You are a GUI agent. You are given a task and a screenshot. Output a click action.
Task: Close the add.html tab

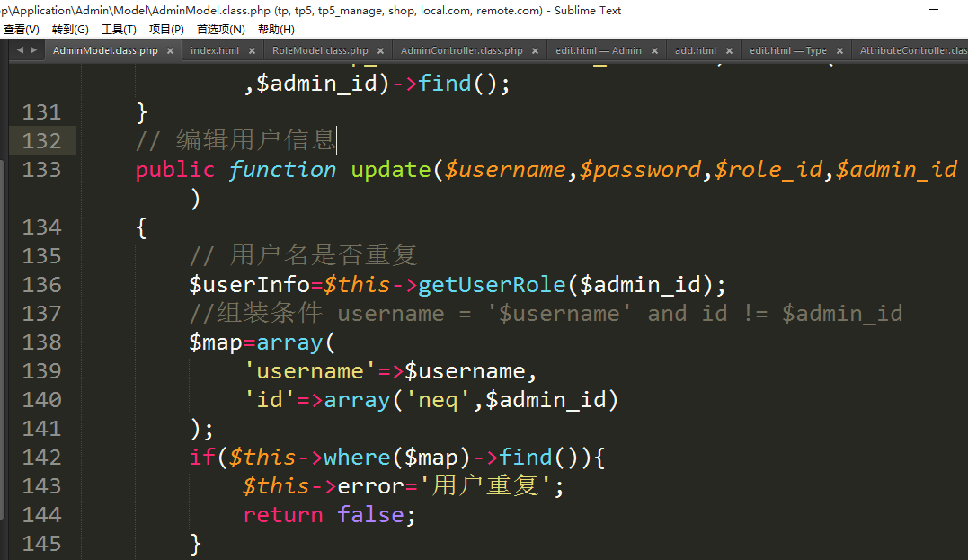pyautogui.click(x=729, y=51)
